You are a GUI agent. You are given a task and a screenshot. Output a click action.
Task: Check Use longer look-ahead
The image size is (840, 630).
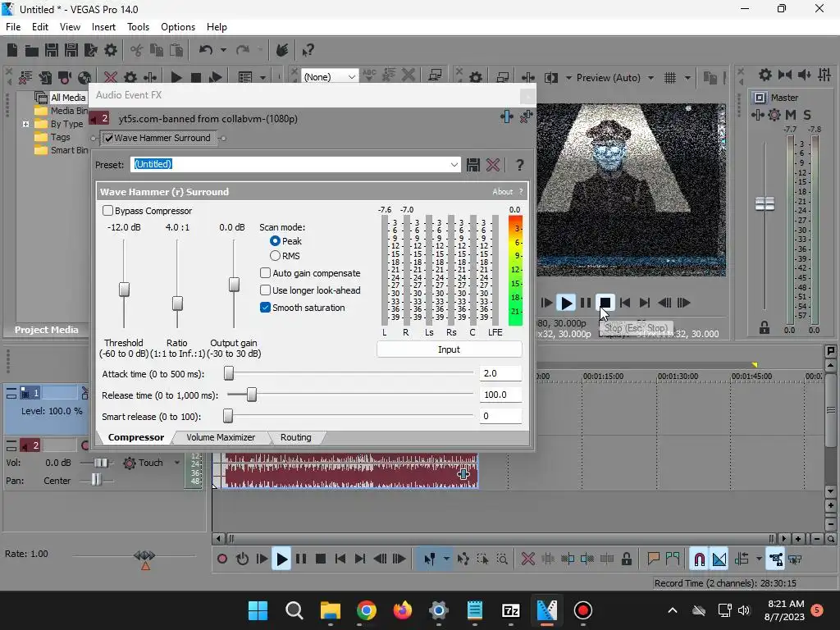click(265, 290)
